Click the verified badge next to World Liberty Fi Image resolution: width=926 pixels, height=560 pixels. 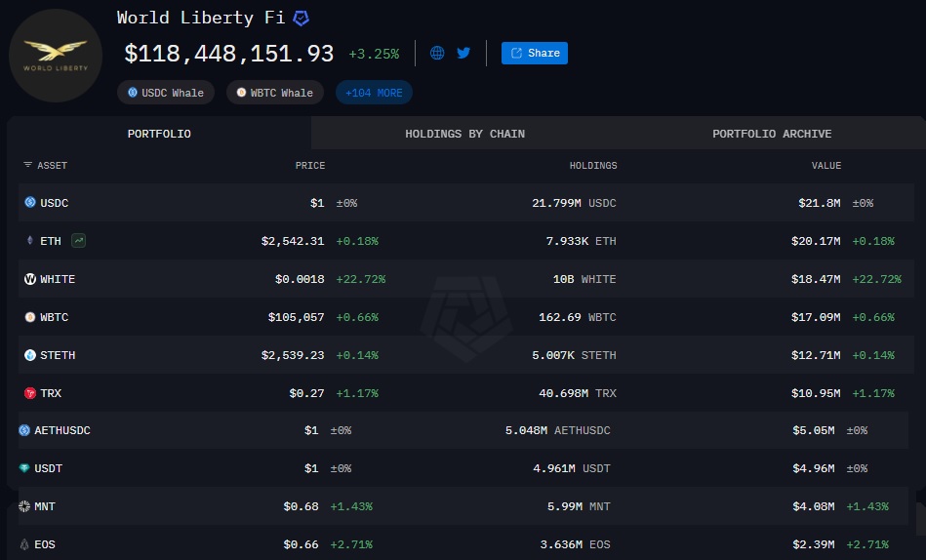(302, 19)
